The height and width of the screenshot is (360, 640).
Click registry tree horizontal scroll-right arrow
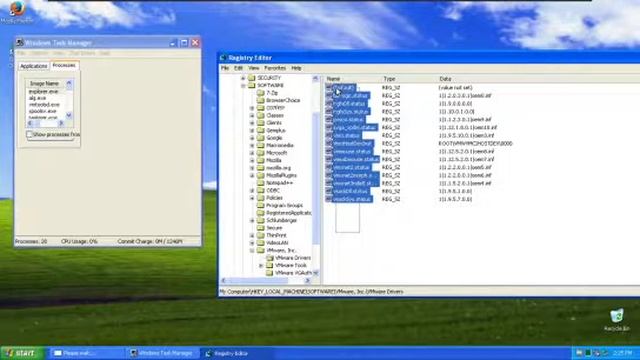tap(308, 280)
